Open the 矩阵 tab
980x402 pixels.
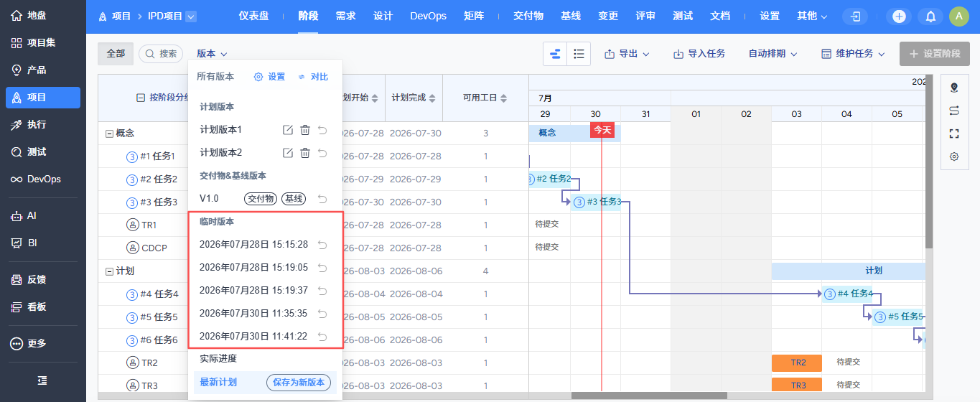point(474,16)
